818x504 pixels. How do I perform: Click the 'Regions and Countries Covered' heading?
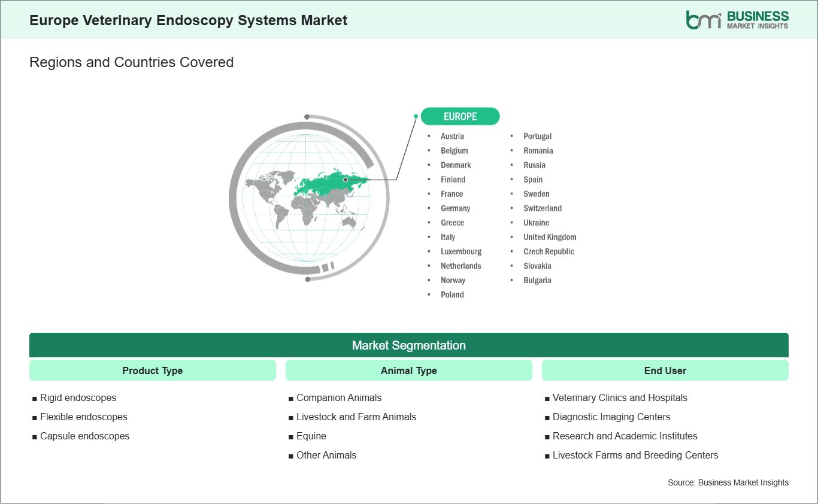click(131, 62)
